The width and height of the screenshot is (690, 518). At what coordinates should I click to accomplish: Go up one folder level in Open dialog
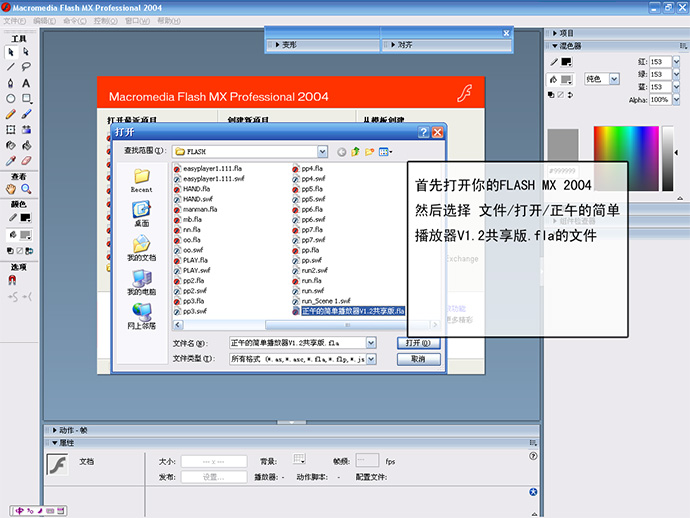[356, 152]
